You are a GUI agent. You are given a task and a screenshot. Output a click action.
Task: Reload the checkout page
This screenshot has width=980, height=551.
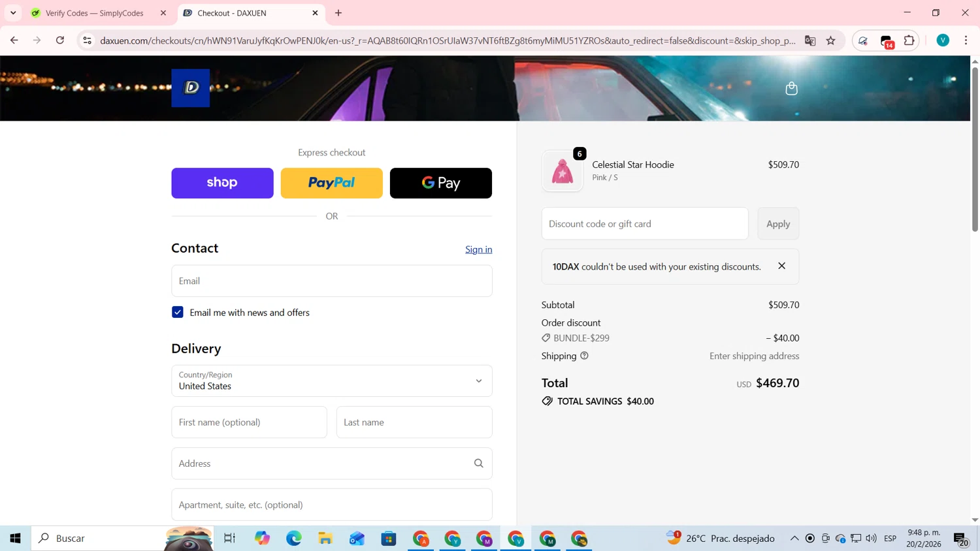point(60,40)
